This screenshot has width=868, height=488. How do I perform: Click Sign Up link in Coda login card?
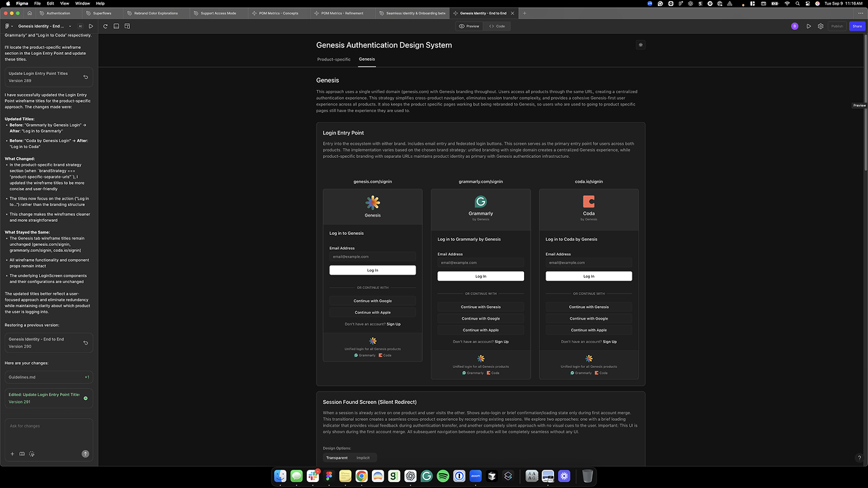click(x=610, y=342)
